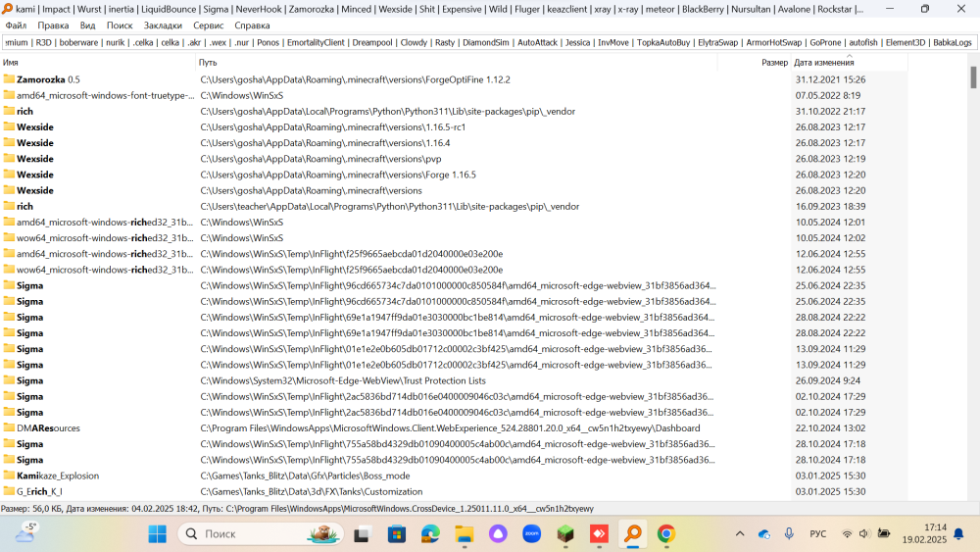Click the battery tray icon
This screenshot has height=552, width=980.
tap(884, 534)
